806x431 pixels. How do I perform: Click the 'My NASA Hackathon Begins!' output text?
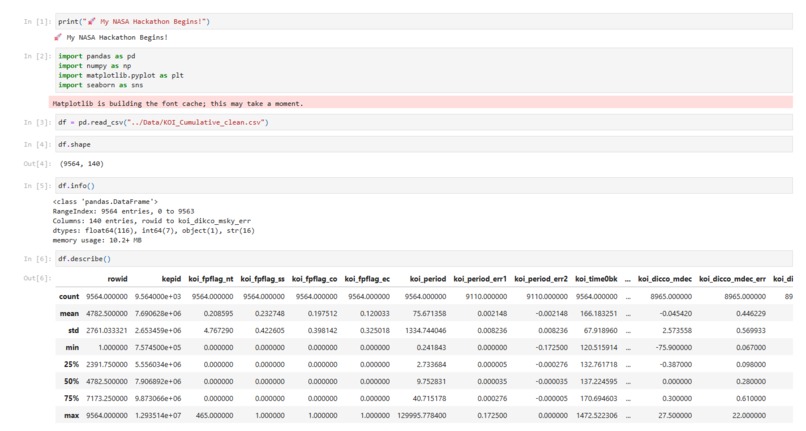coord(111,38)
